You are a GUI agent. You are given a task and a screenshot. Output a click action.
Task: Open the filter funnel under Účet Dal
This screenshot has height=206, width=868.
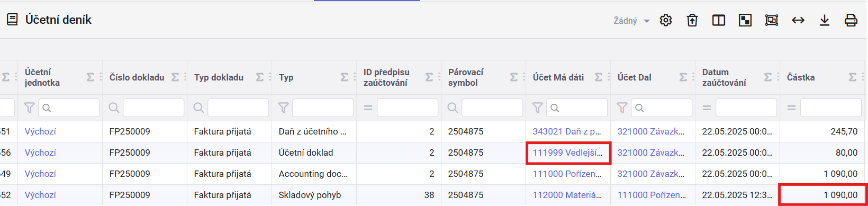[622, 108]
